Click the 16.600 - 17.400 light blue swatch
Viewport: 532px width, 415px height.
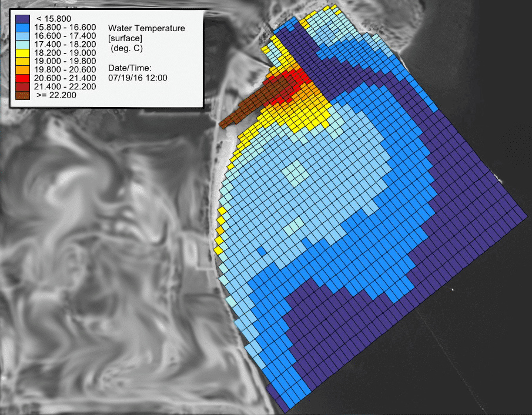[x=22, y=36]
